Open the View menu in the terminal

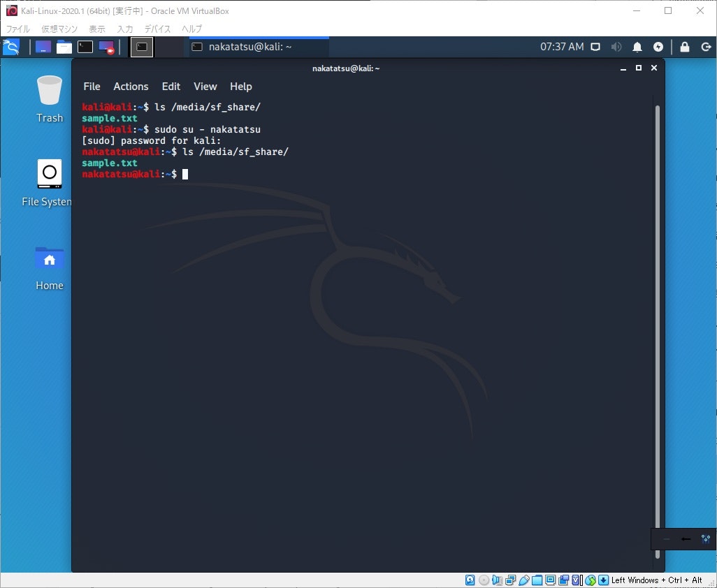(205, 86)
